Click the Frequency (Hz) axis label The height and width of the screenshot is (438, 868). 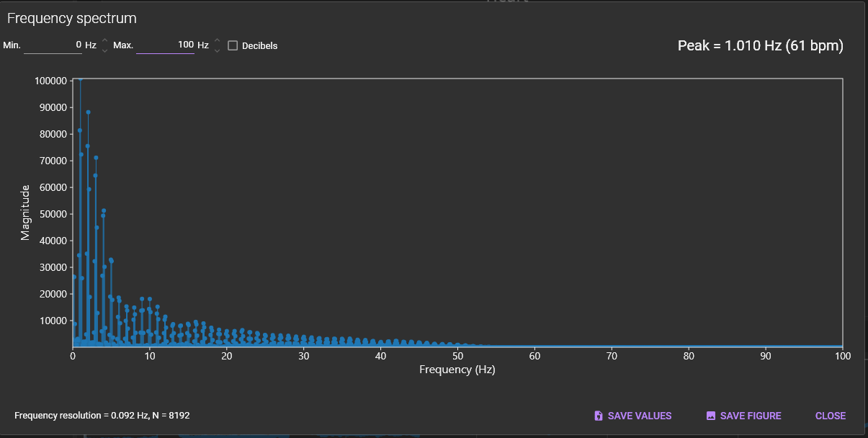(x=457, y=370)
